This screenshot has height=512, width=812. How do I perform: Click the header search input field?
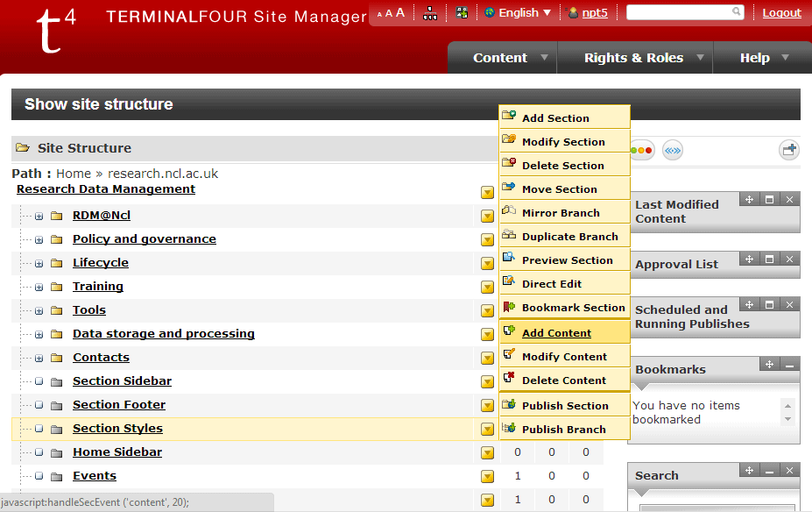(679, 12)
